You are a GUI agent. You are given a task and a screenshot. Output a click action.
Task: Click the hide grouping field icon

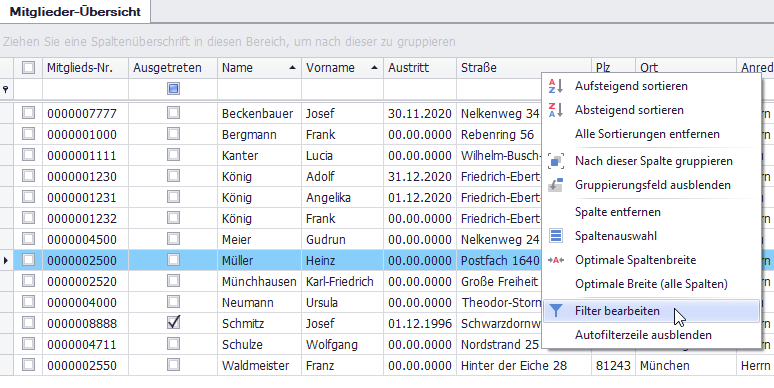point(556,185)
